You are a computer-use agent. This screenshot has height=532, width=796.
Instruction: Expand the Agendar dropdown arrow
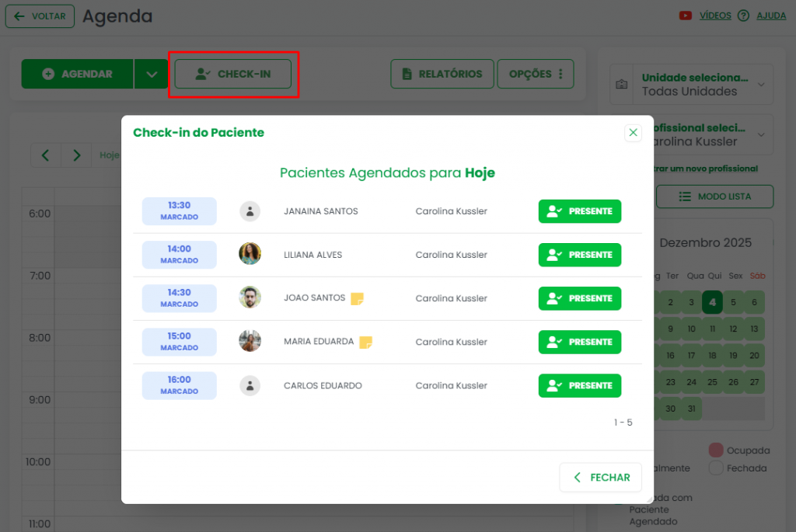point(151,75)
